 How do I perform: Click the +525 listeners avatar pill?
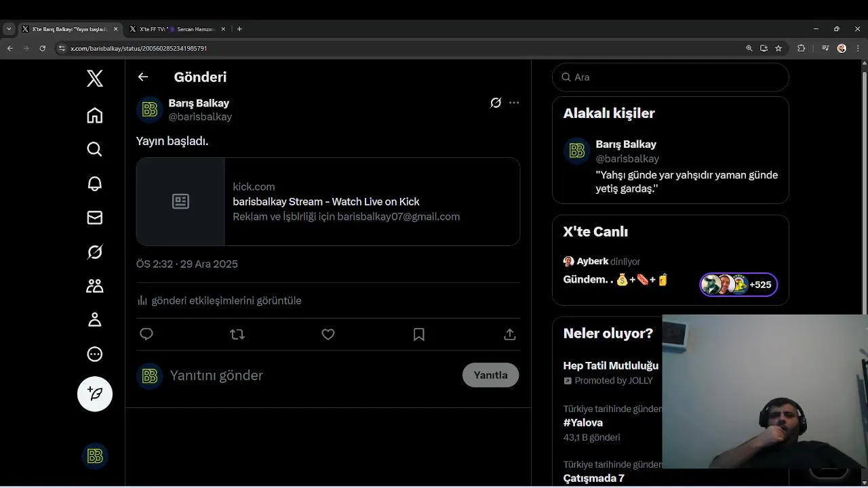point(738,285)
